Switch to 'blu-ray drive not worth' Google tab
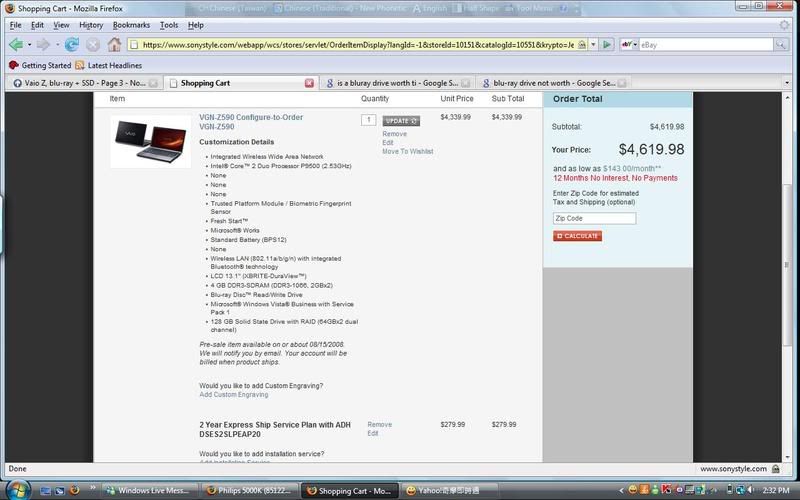The image size is (800, 500). (554, 83)
